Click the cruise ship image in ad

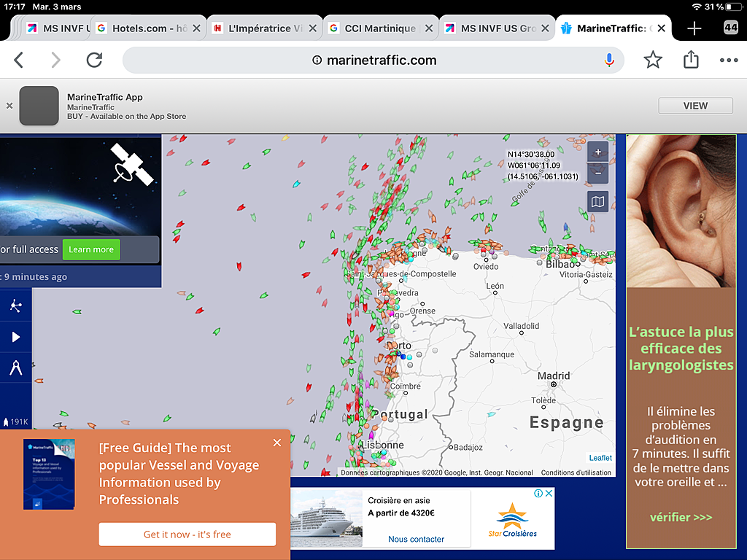pos(326,518)
